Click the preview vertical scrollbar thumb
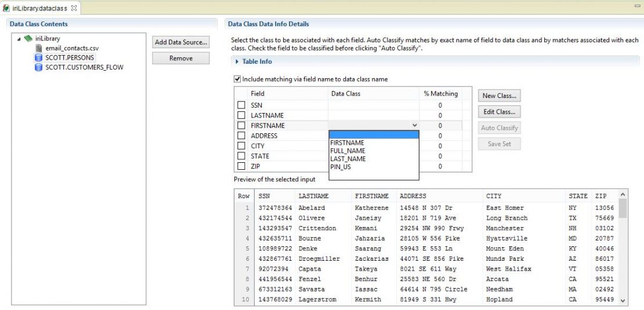 pyautogui.click(x=623, y=208)
